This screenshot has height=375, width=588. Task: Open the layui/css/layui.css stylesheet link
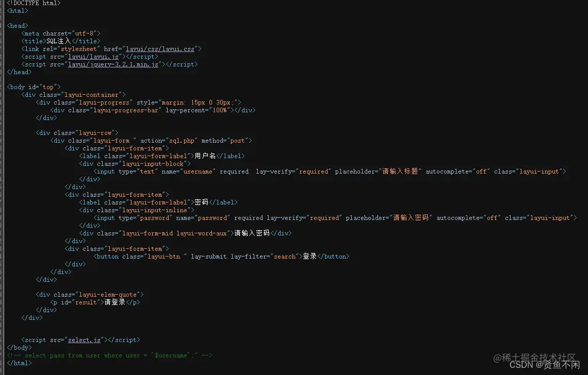(x=160, y=49)
